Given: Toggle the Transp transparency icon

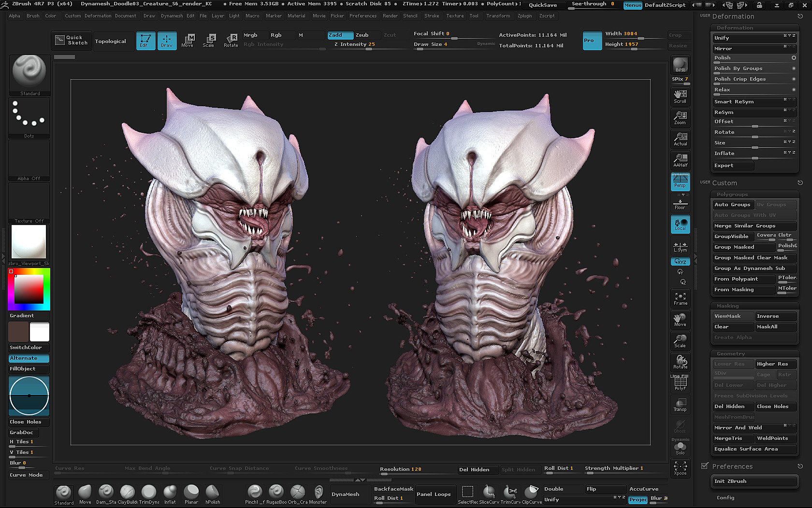Looking at the screenshot, I should tap(680, 405).
